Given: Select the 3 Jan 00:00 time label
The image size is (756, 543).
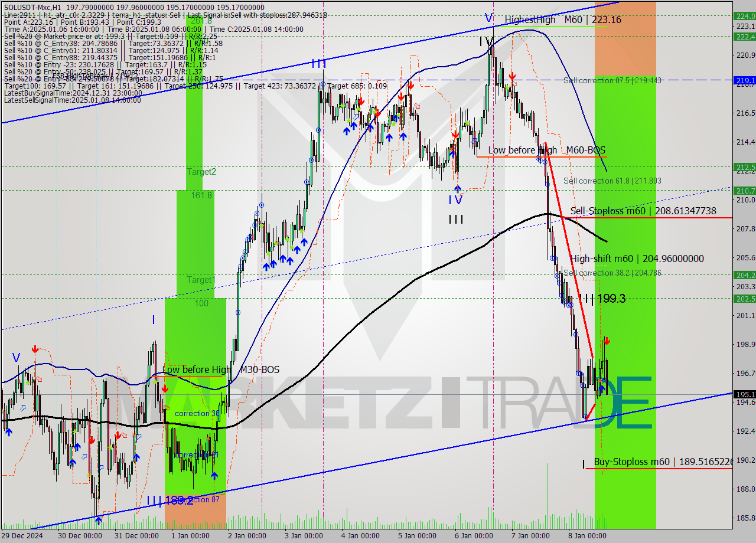Looking at the screenshot, I should 303,536.
